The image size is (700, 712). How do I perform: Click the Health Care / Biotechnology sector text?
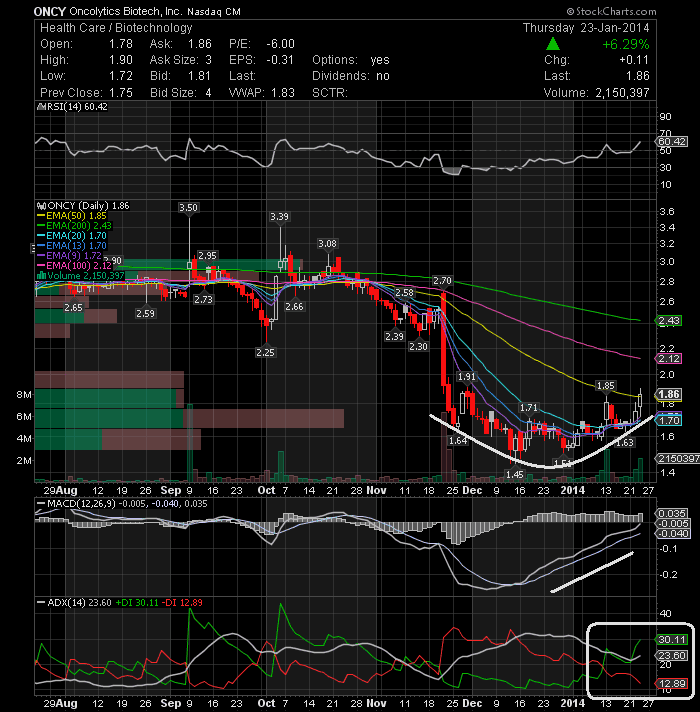coord(116,28)
